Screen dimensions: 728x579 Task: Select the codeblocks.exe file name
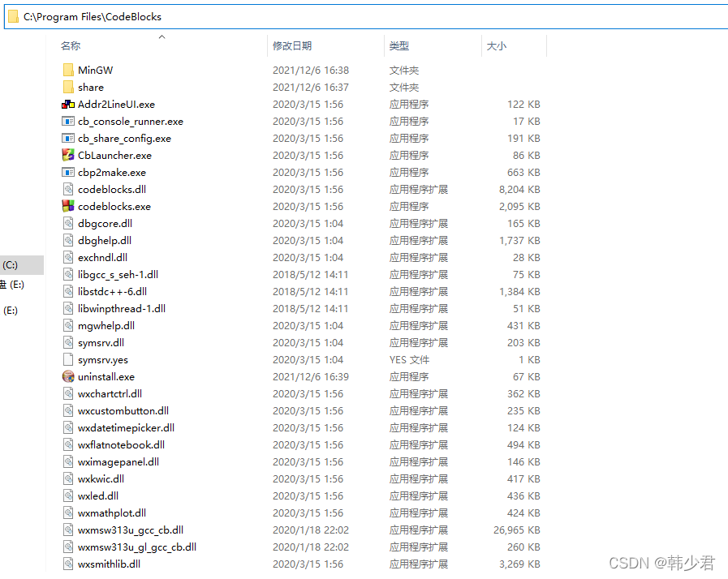tap(114, 207)
